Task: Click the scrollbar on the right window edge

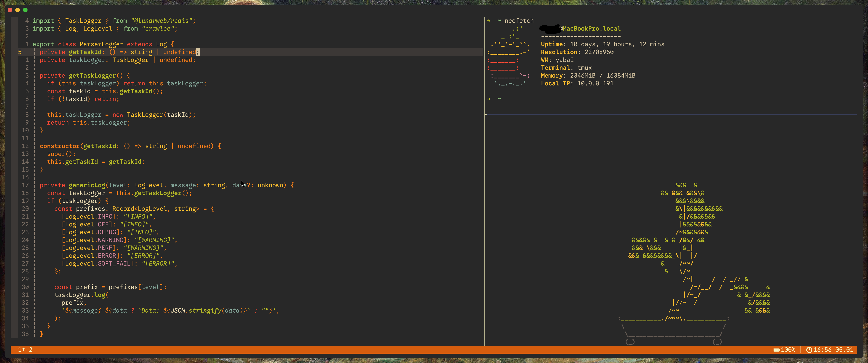Action: (x=865, y=194)
